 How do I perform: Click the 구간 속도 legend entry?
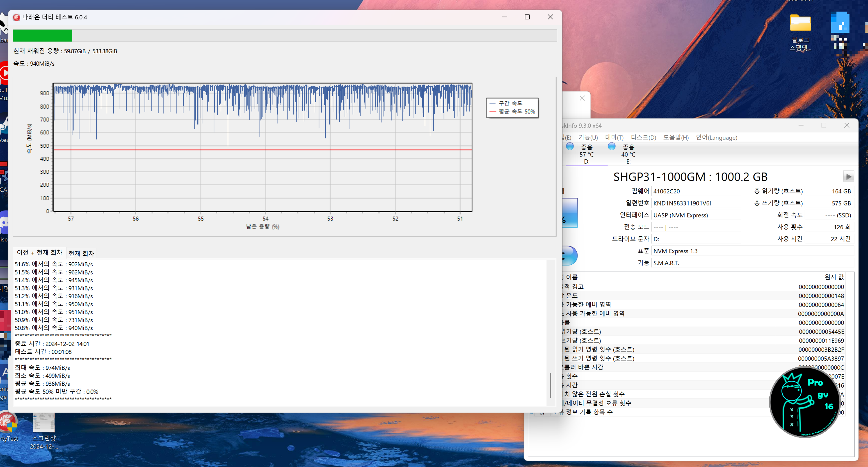[510, 103]
